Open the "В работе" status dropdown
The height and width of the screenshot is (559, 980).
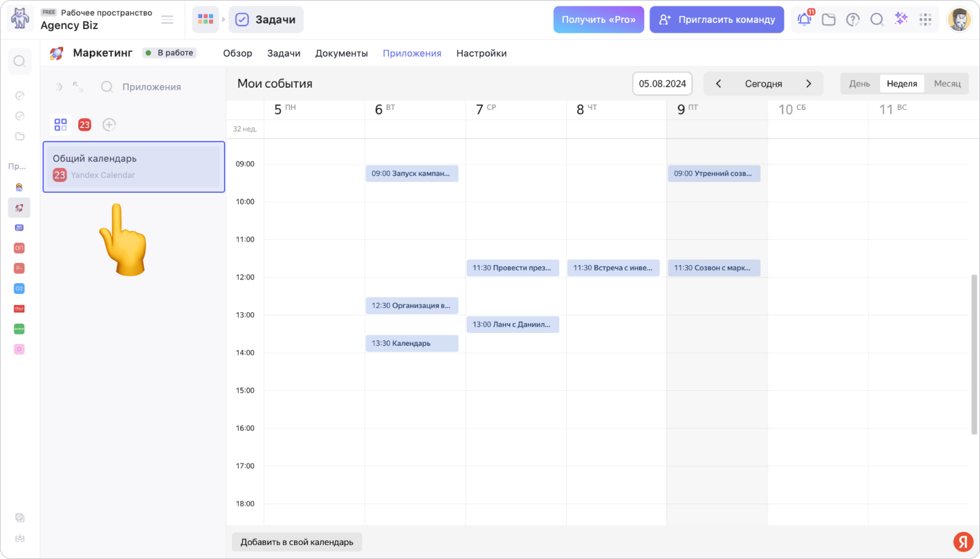point(169,53)
